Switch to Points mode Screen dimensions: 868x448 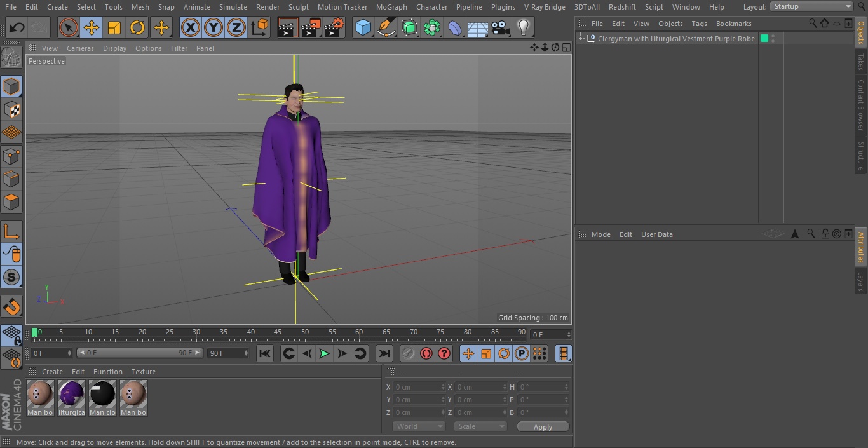(x=11, y=156)
